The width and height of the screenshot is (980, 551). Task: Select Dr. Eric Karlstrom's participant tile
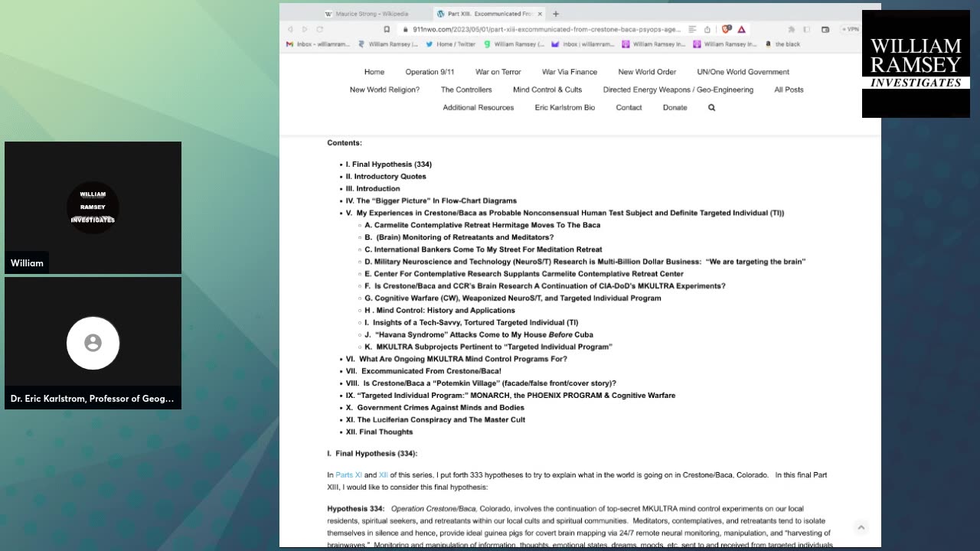(93, 343)
